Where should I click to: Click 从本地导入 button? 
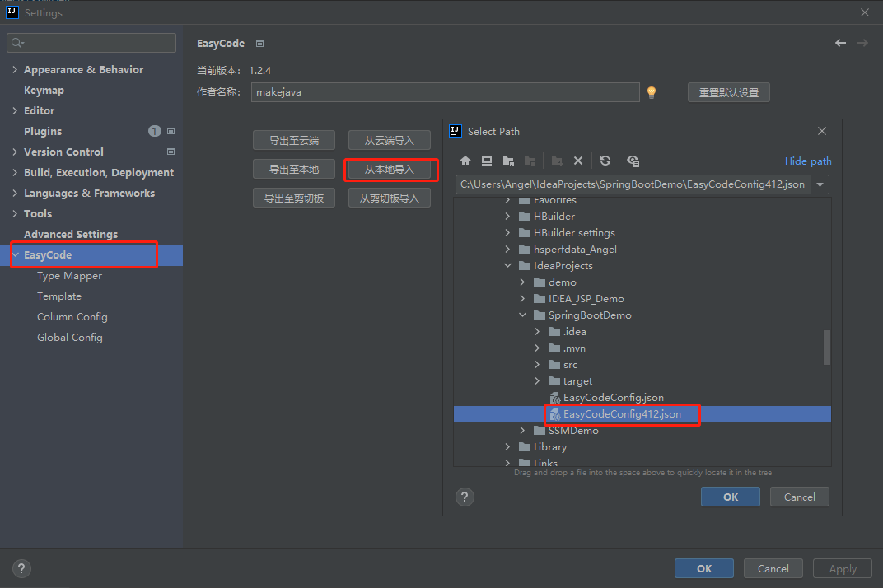pos(389,169)
